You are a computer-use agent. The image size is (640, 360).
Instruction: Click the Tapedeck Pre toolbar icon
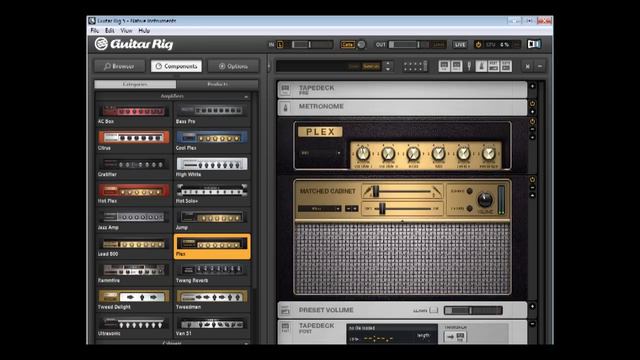pos(444,66)
